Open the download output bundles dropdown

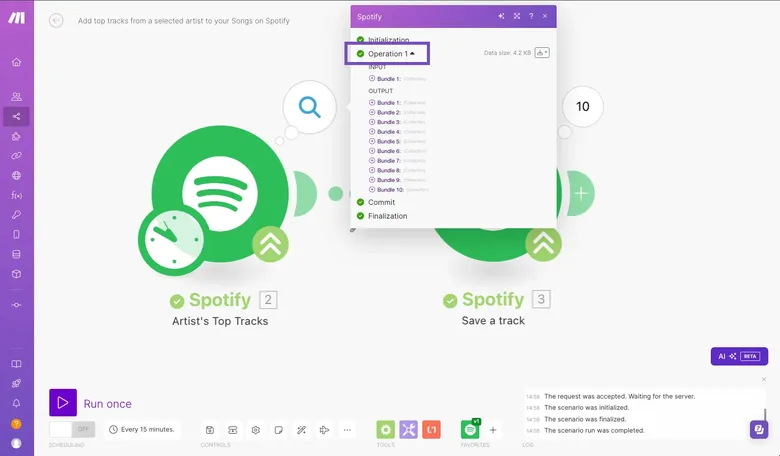tap(542, 53)
